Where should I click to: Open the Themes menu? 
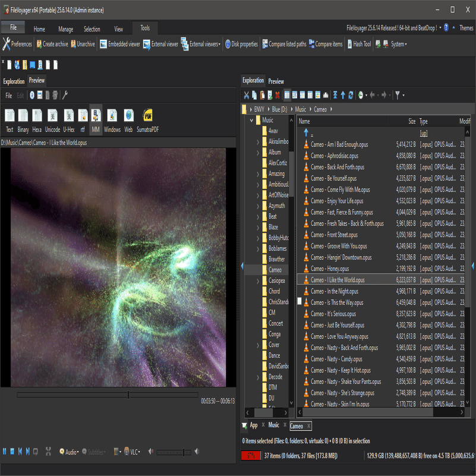466,28
